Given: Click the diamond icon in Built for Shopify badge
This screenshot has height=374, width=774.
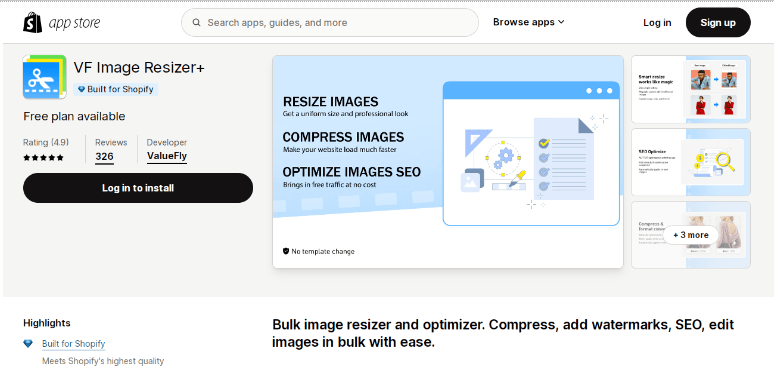Looking at the screenshot, I should (81, 90).
